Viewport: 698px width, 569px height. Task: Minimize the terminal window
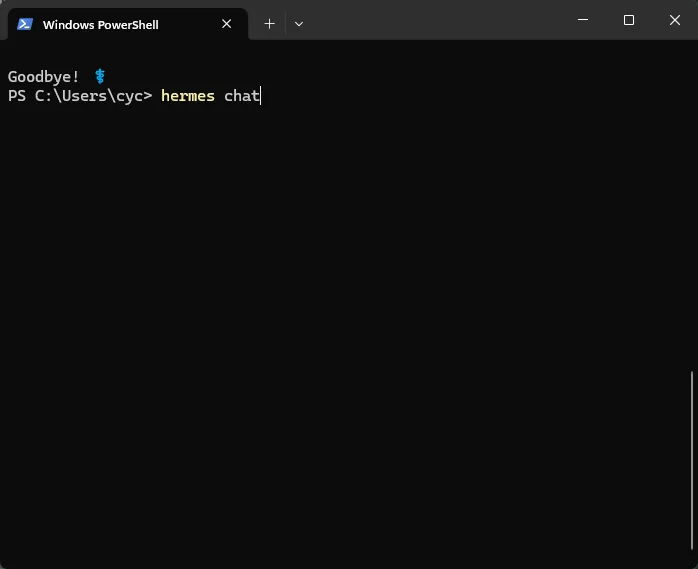[x=583, y=20]
